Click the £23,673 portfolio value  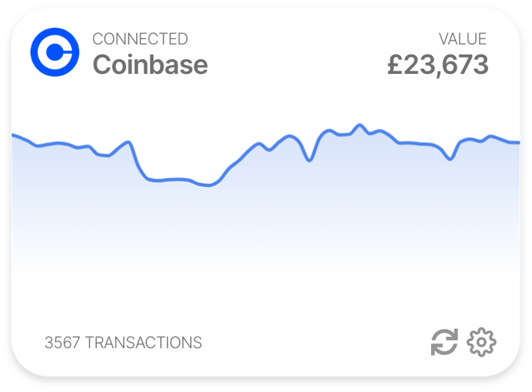pos(438,64)
